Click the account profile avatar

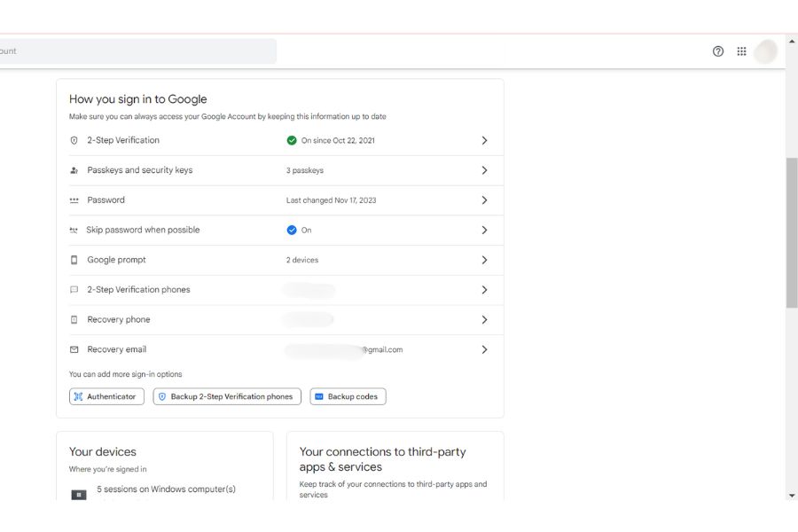point(766,51)
